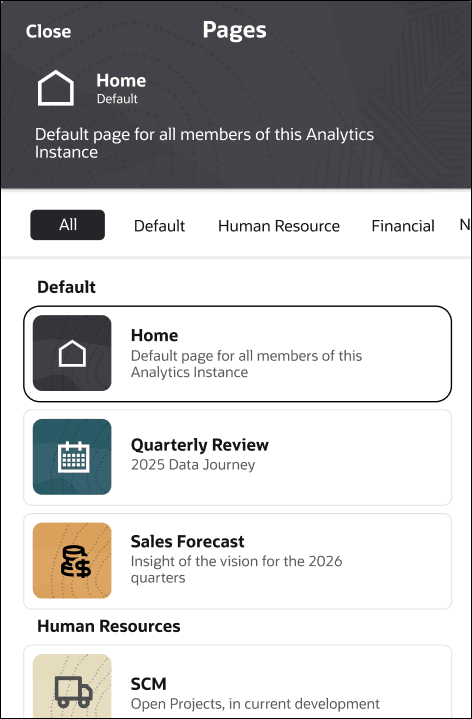472x719 pixels.
Task: Switch to the Human Resource tab
Action: (279, 226)
